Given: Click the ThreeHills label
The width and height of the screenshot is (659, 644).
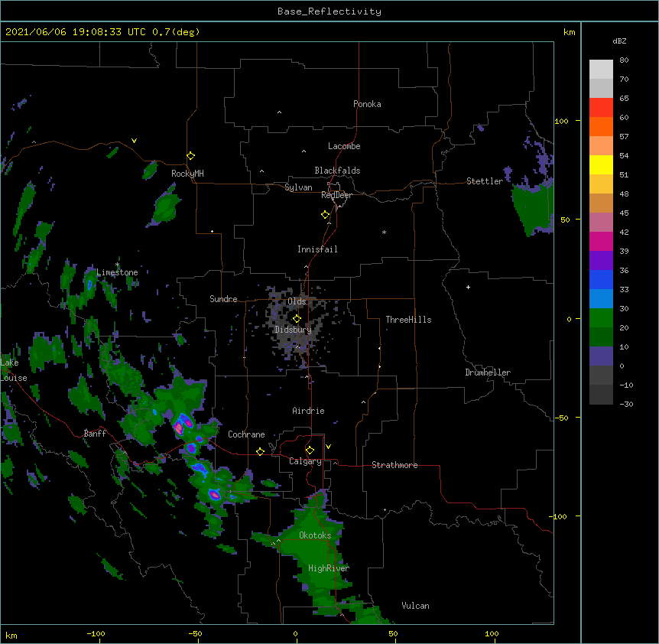Looking at the screenshot, I should 408,320.
